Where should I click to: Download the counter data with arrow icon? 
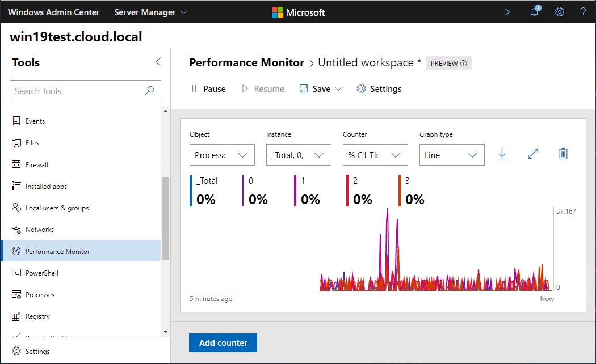502,154
